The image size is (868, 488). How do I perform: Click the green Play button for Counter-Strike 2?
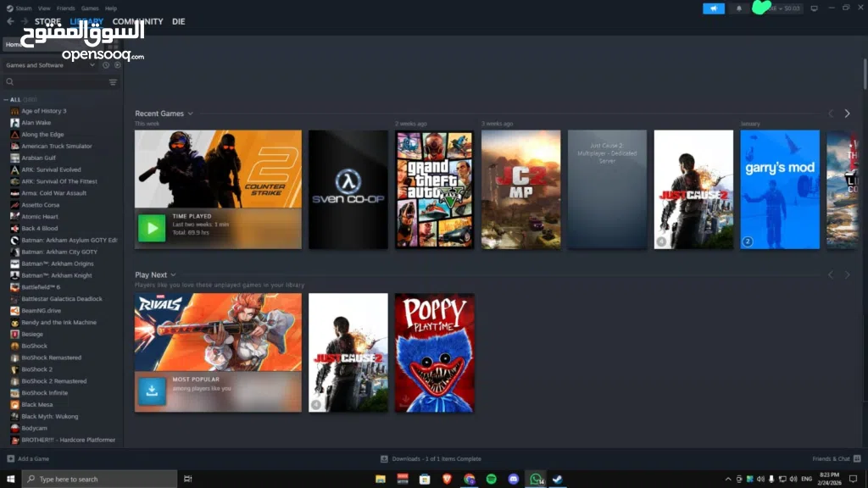152,228
